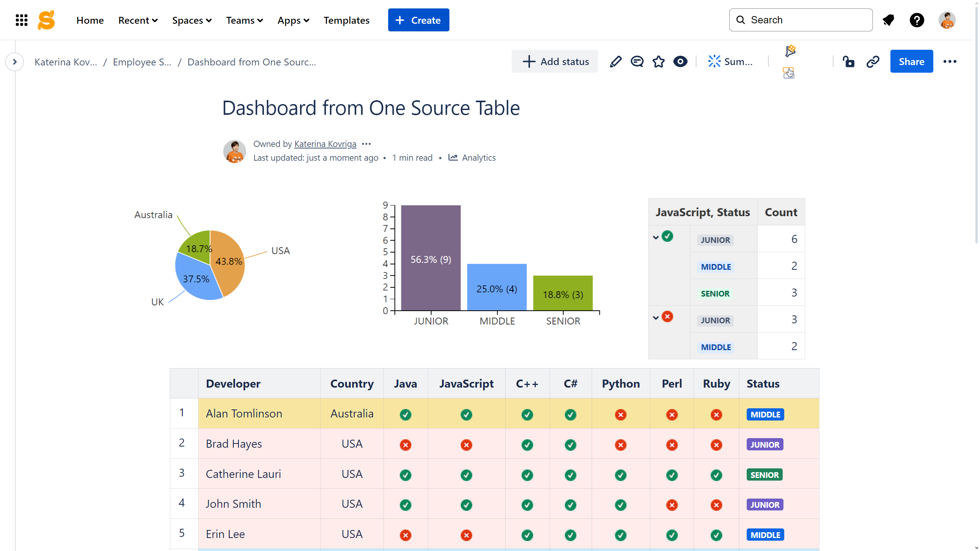Click the pencil edit page icon

(x=616, y=62)
